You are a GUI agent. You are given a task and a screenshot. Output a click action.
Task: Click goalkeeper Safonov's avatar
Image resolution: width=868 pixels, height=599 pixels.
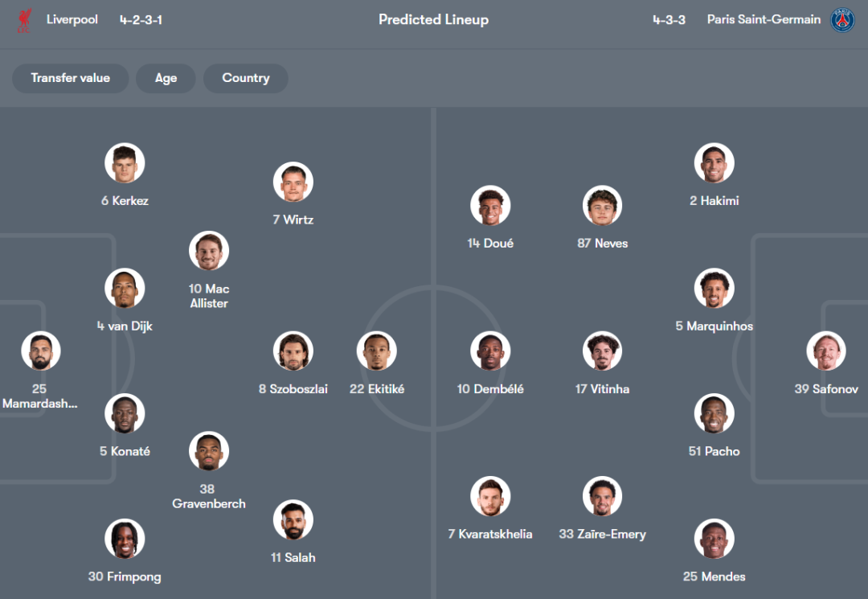(x=826, y=351)
